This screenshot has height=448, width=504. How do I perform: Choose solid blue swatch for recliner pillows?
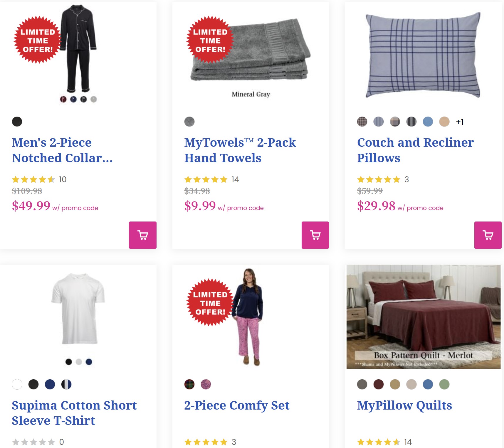[428, 121]
